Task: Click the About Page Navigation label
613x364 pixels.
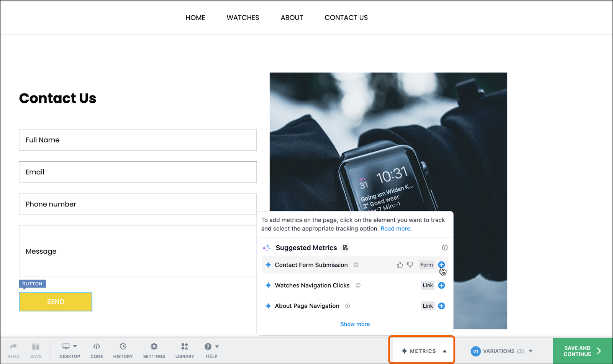Action: pos(307,306)
